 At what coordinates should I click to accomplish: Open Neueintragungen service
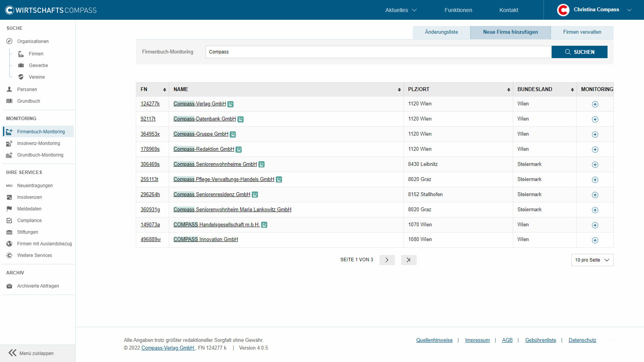click(x=35, y=186)
